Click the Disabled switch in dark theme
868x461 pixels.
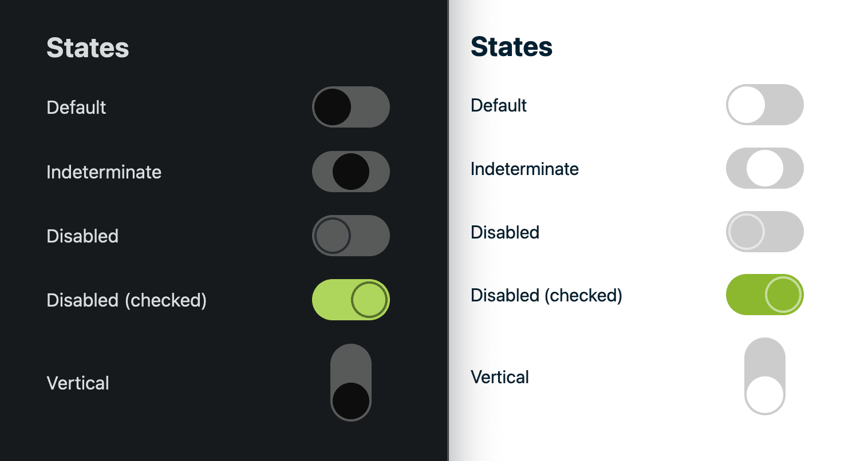tap(350, 236)
